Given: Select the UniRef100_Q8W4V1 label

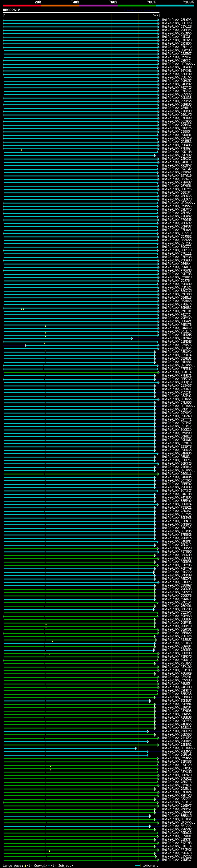Looking at the screenshot, I should point(177,321).
